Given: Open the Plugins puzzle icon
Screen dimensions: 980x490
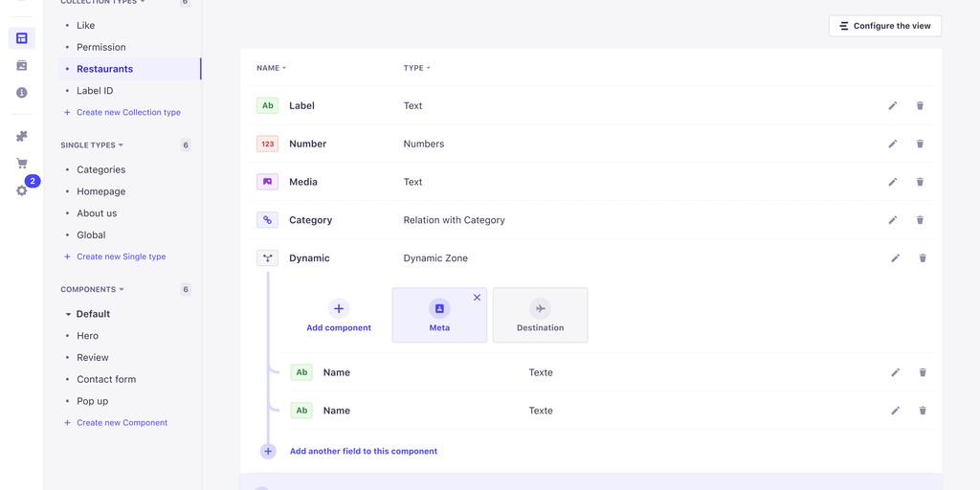Looking at the screenshot, I should [21, 137].
